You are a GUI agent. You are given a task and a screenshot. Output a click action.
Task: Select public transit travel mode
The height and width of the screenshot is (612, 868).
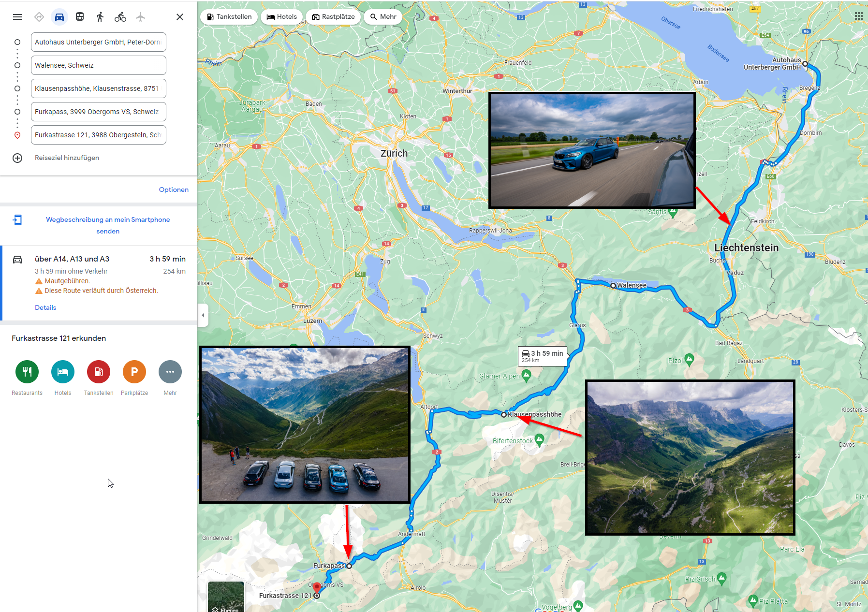click(80, 17)
